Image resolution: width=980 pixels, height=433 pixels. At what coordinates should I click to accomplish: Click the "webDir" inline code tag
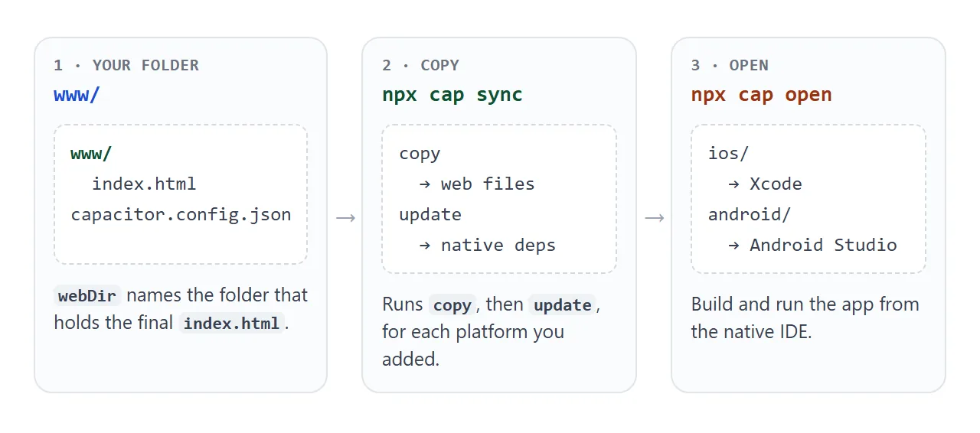click(x=87, y=295)
